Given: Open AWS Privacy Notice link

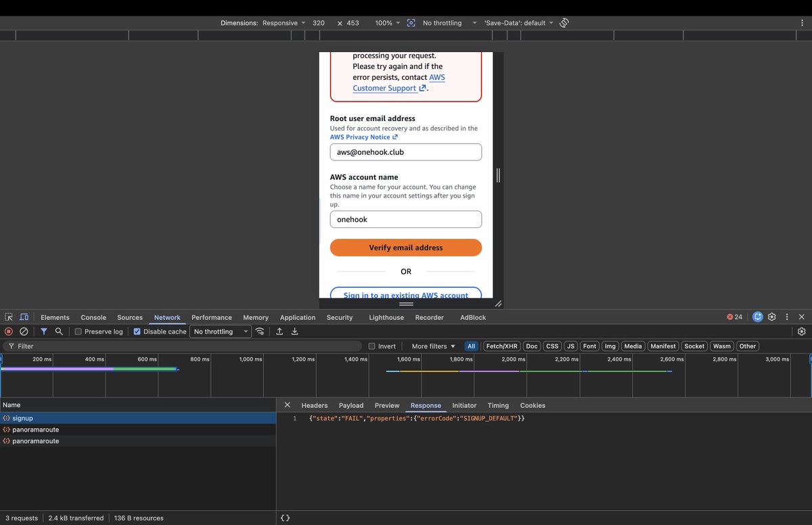Looking at the screenshot, I should (364, 137).
